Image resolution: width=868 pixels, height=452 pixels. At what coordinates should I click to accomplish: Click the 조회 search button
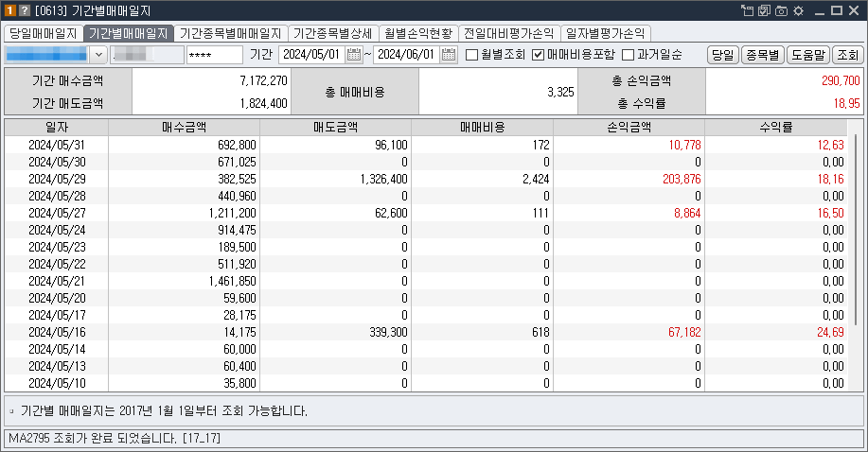point(847,55)
